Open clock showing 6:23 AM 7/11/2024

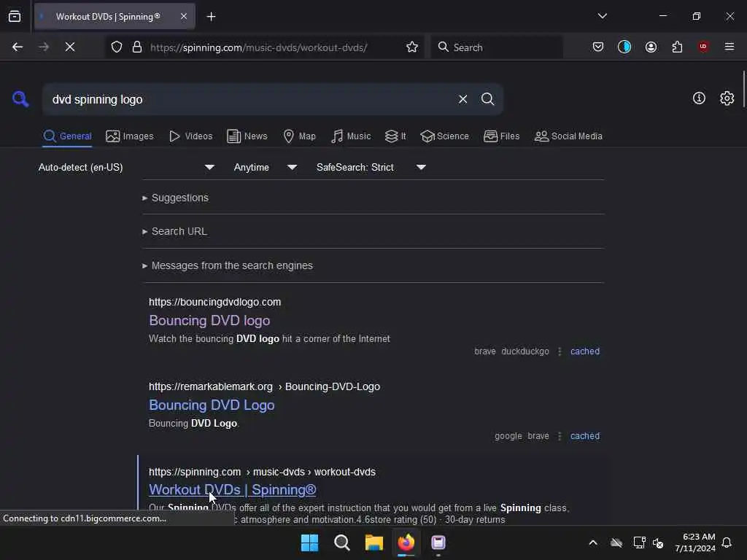pyautogui.click(x=695, y=542)
